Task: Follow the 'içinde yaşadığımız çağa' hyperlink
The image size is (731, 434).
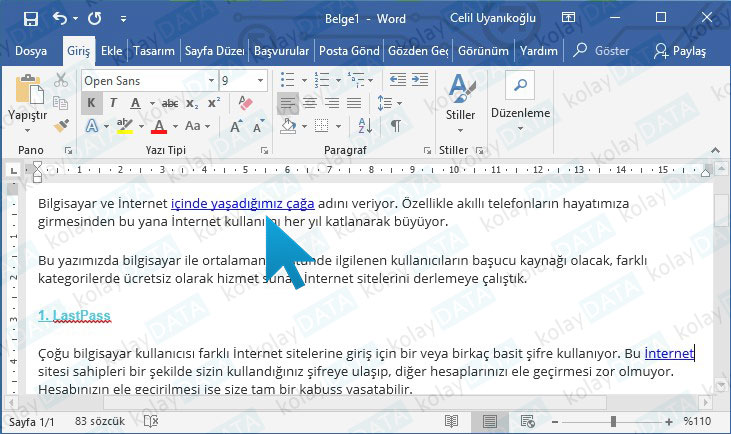Action: (242, 204)
